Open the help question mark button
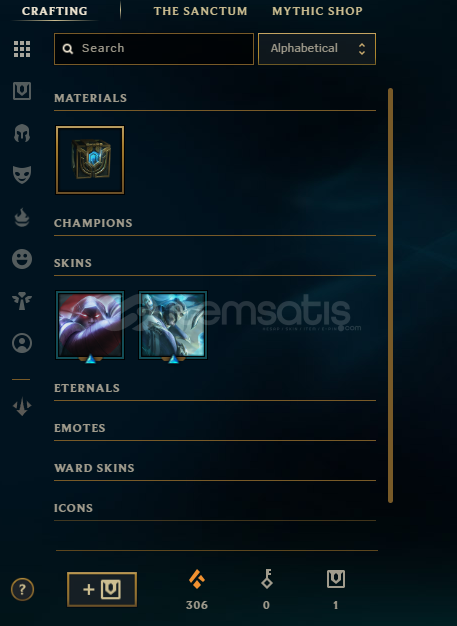 (x=22, y=589)
